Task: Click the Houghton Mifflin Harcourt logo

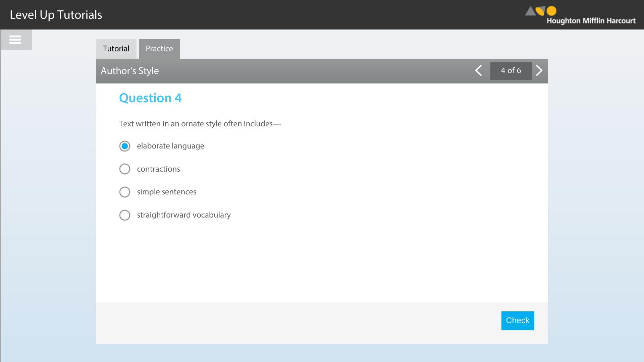Action: (580, 15)
